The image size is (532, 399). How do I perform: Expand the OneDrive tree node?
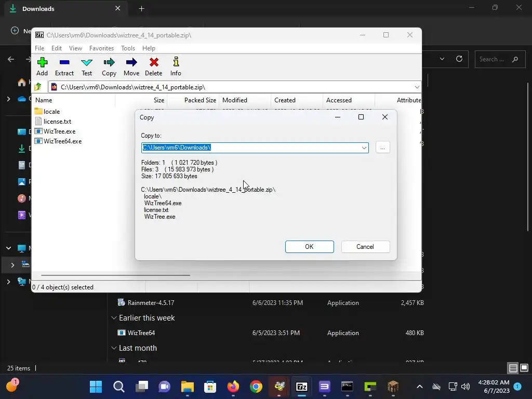pos(8,99)
